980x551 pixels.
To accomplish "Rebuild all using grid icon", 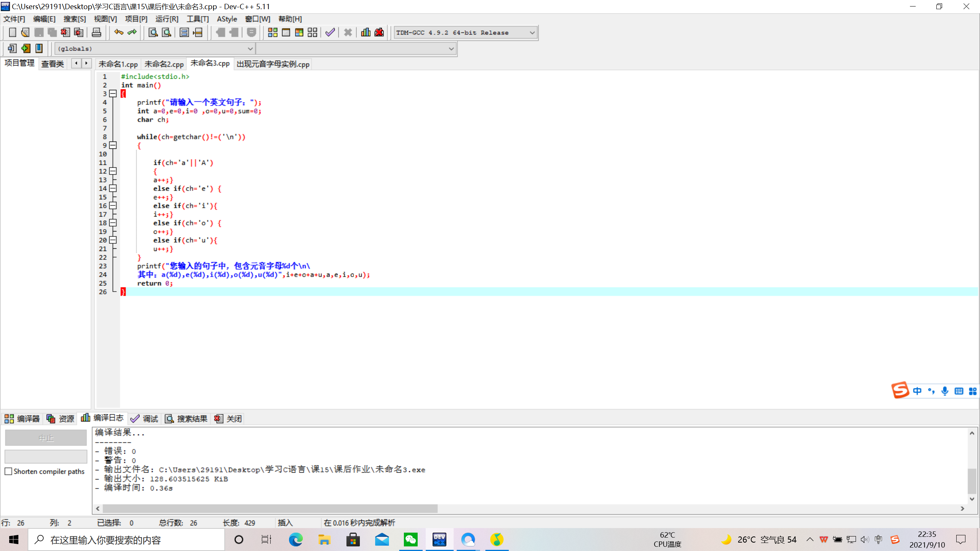I will pos(312,33).
